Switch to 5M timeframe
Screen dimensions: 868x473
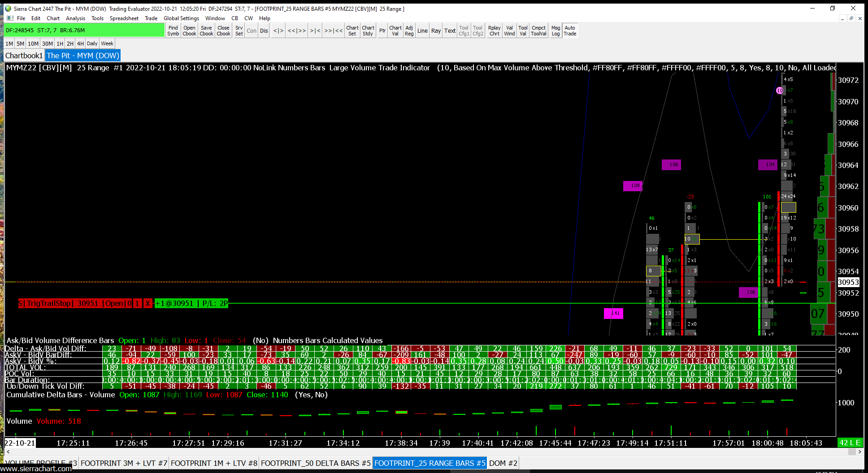20,43
